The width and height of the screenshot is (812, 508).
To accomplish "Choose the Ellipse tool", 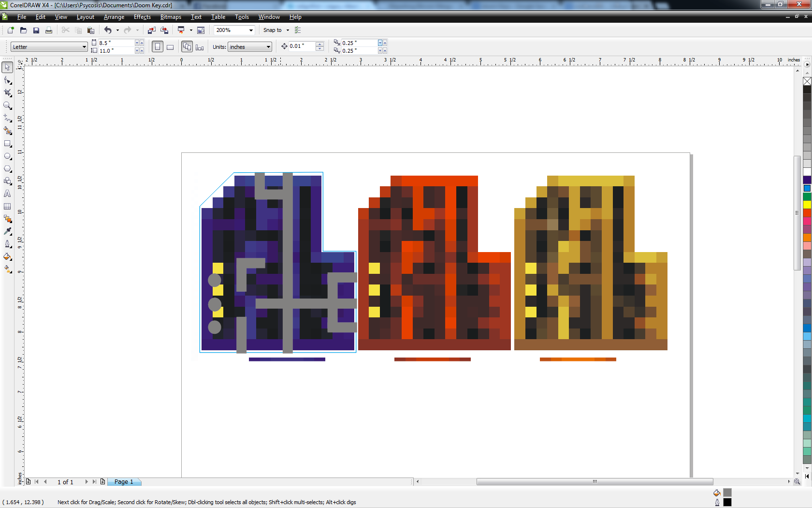I will point(7,156).
